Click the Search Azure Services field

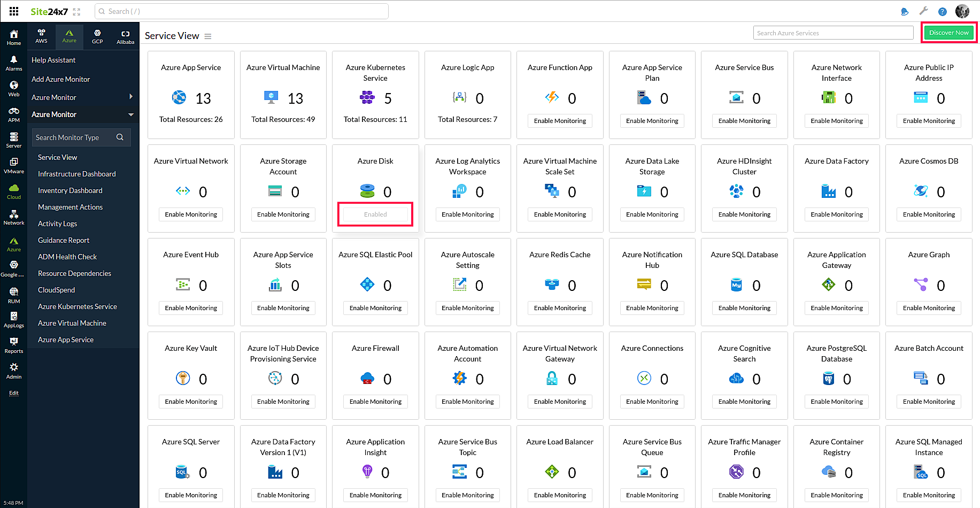[x=833, y=32]
